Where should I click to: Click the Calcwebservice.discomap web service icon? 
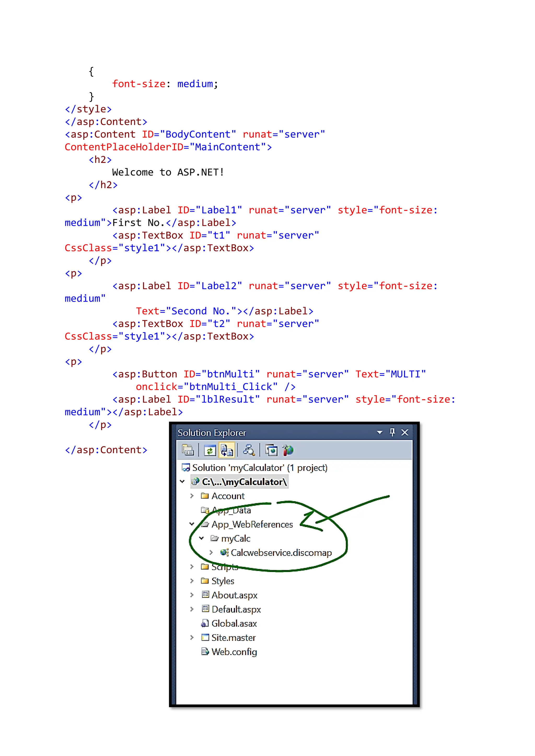(x=224, y=553)
